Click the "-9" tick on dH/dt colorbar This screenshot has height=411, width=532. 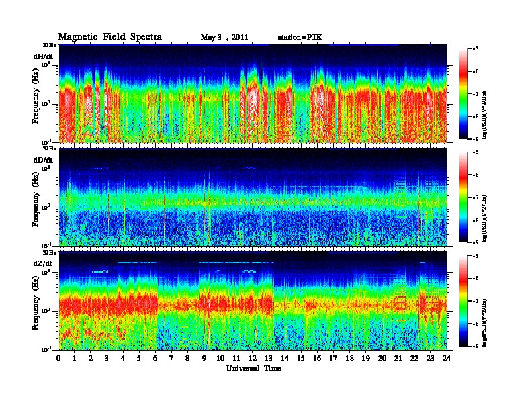(x=476, y=139)
